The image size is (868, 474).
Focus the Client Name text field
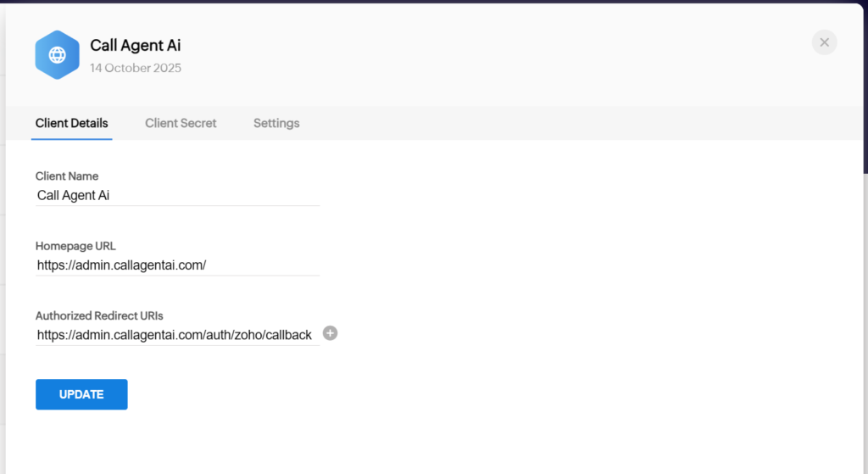tap(177, 195)
